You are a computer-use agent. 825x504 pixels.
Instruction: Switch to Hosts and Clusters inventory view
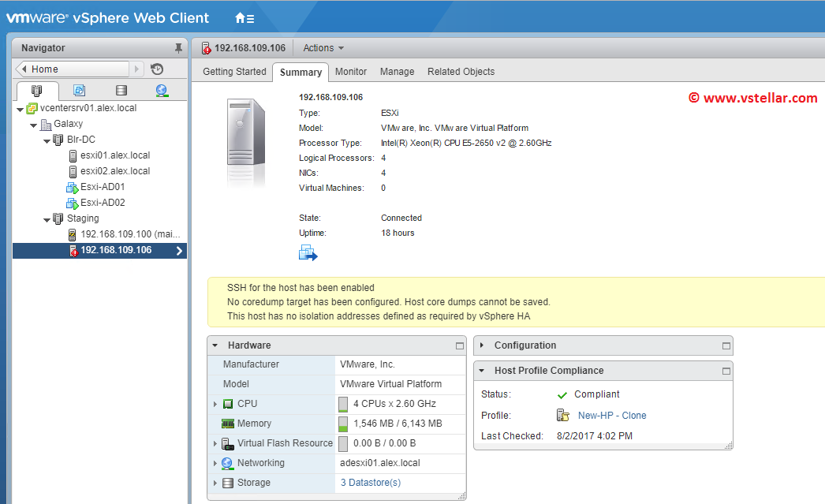click(x=36, y=91)
